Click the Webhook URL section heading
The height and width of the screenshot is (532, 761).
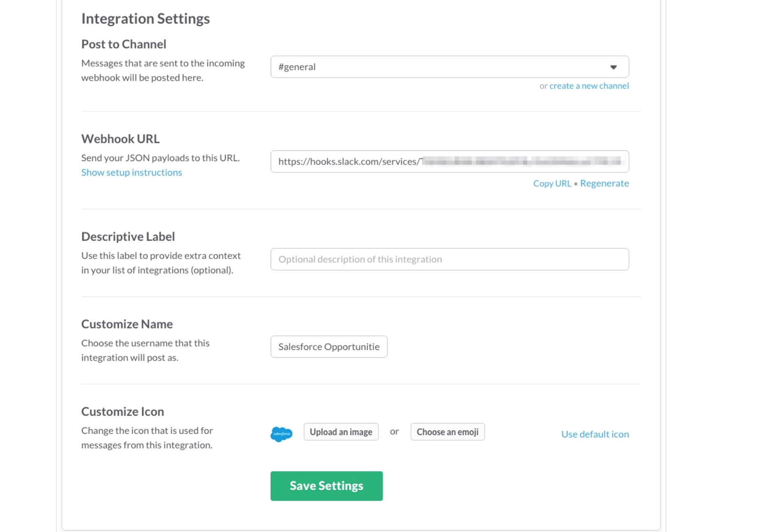coord(120,139)
